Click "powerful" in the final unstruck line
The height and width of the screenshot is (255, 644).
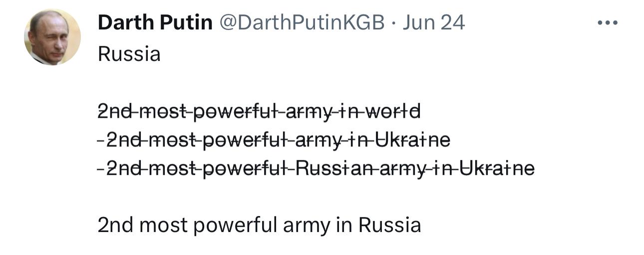tap(235, 226)
